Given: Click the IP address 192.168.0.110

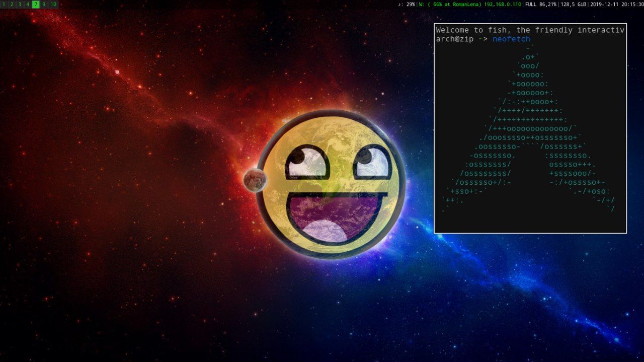Looking at the screenshot, I should click(x=503, y=4).
